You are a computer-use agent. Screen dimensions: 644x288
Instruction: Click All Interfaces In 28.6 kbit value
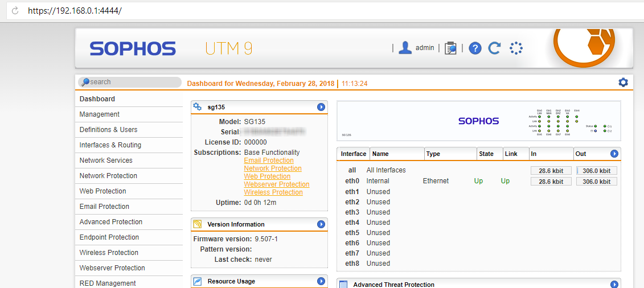pyautogui.click(x=551, y=171)
